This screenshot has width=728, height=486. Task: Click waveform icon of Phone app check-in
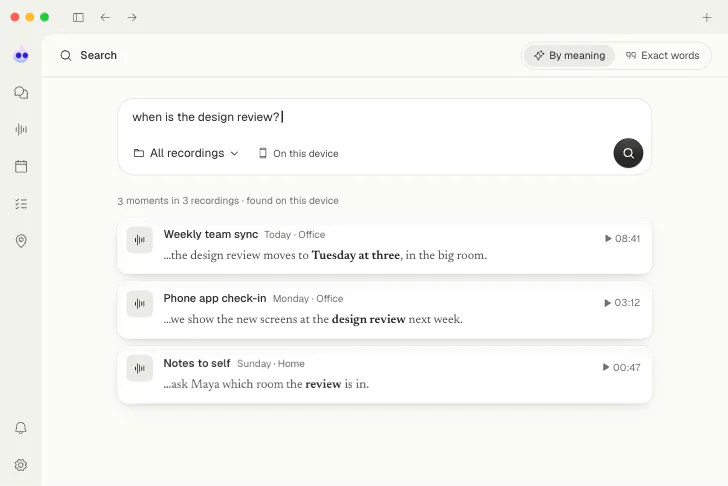point(140,304)
